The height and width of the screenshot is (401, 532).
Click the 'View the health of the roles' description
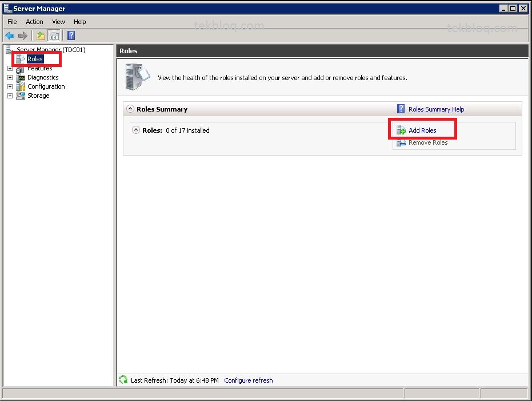coord(282,78)
